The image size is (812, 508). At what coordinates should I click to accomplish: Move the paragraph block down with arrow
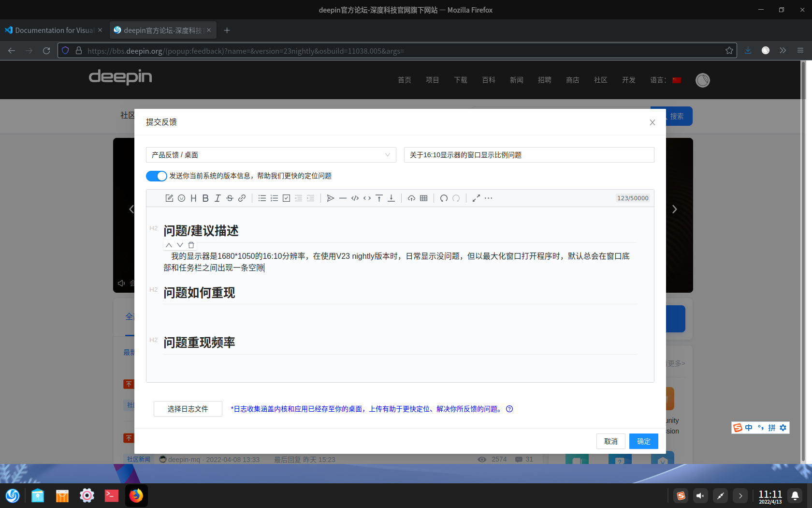(x=180, y=245)
